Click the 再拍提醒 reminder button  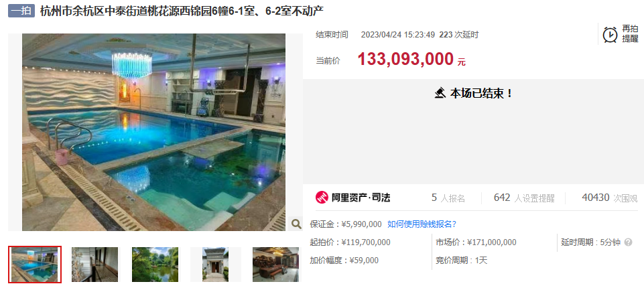point(621,33)
